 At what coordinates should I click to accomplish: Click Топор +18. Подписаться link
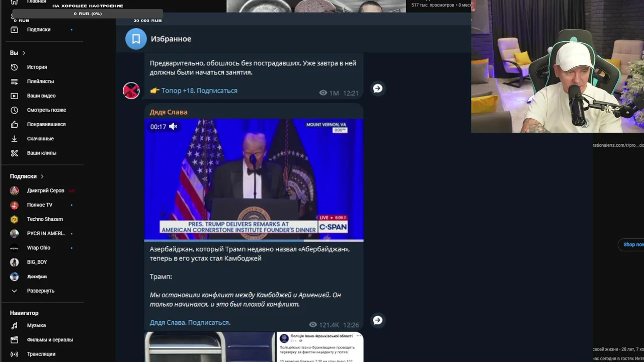click(199, 90)
